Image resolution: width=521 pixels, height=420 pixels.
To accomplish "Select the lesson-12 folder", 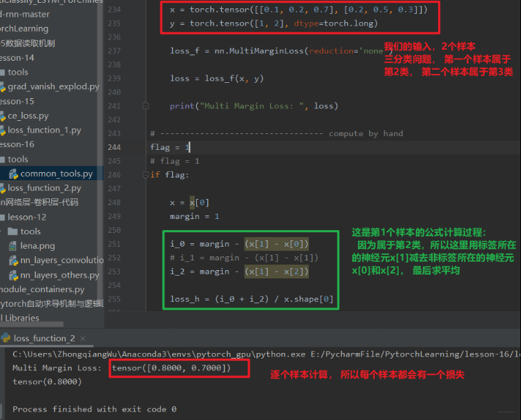I will click(x=27, y=217).
